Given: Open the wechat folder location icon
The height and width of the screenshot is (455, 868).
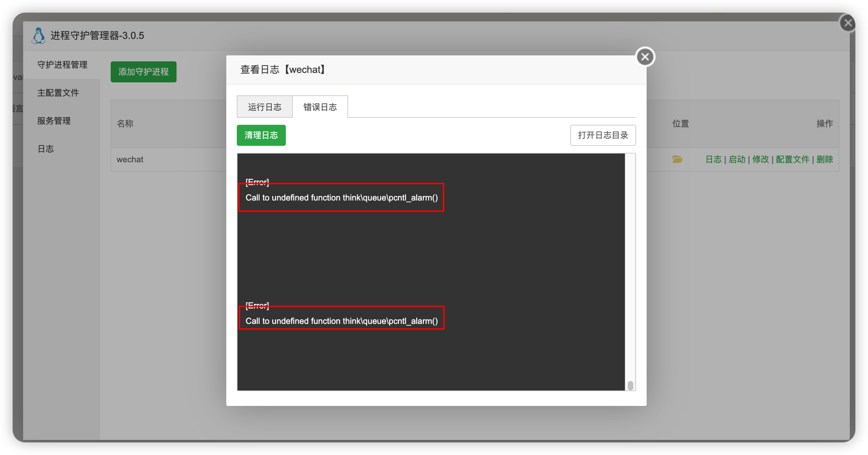Looking at the screenshot, I should click(677, 159).
